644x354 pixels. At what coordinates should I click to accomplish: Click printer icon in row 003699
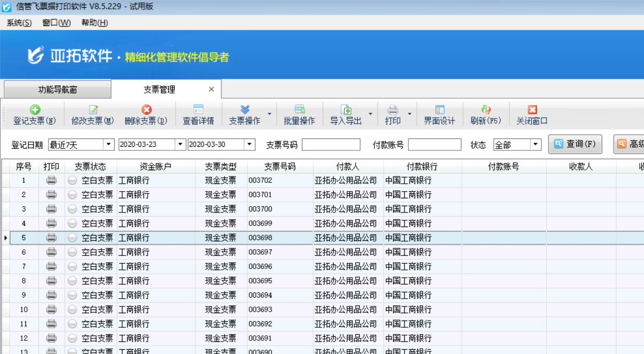[x=52, y=223]
